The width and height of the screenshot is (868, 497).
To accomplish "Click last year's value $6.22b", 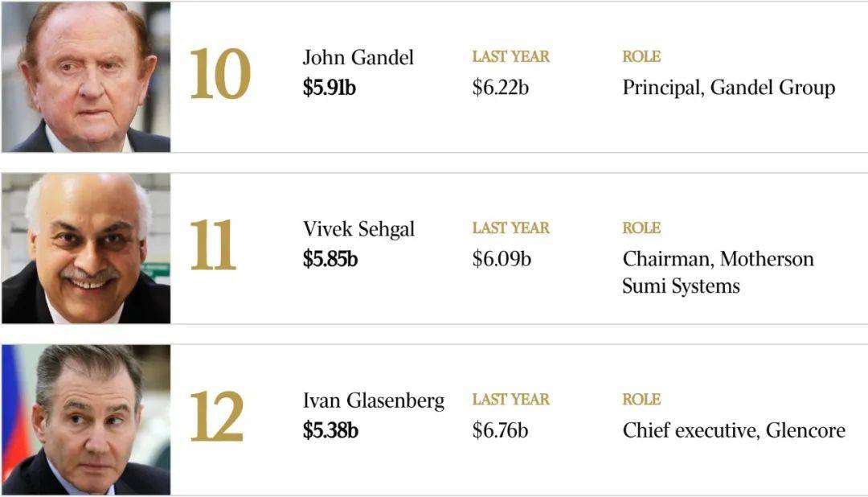I will [x=501, y=88].
